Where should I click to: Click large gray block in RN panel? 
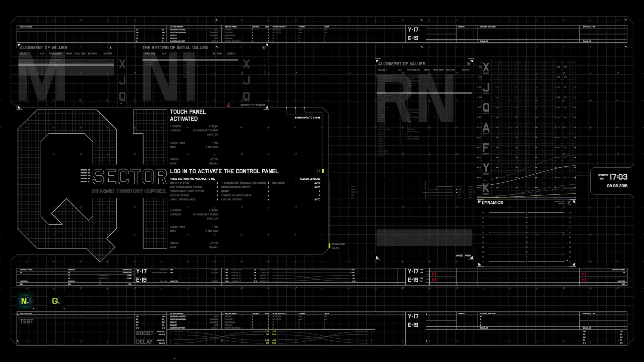(424, 238)
